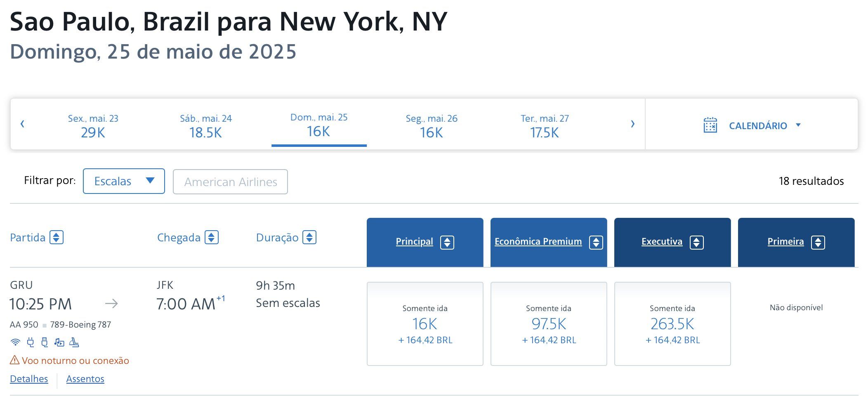This screenshot has width=868, height=401.
Task: Click the Chegada column label
Action: (179, 238)
